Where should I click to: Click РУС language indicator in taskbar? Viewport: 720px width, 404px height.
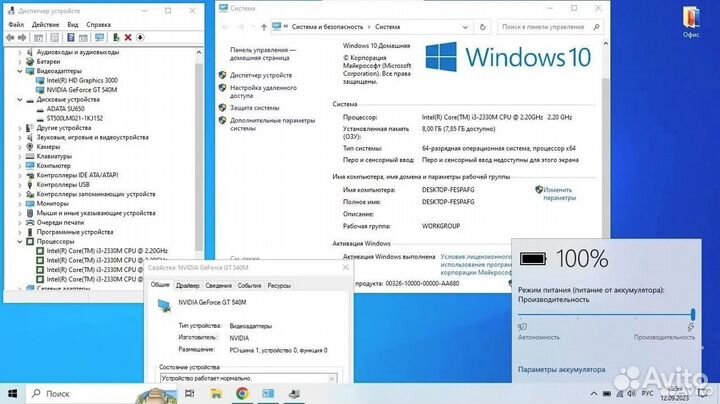tap(647, 394)
